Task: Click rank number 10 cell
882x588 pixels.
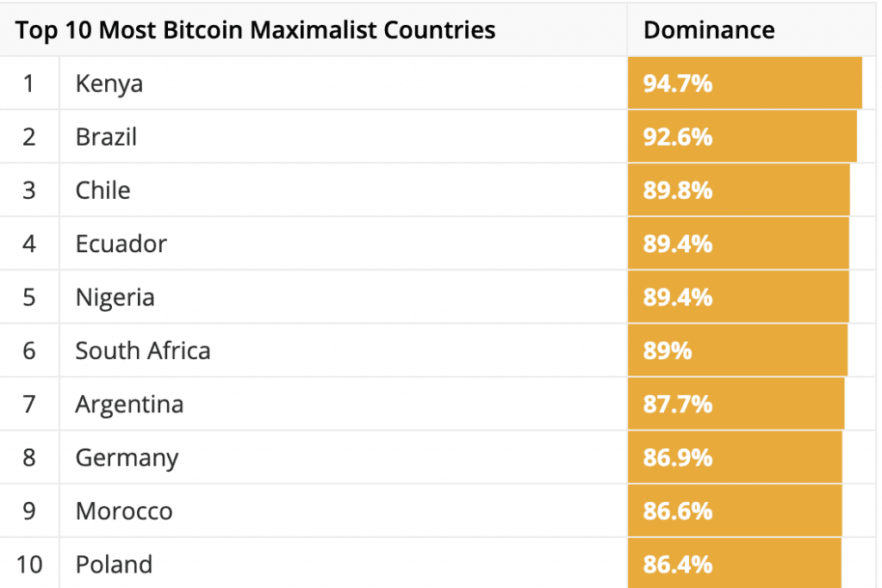Action: coord(29,564)
